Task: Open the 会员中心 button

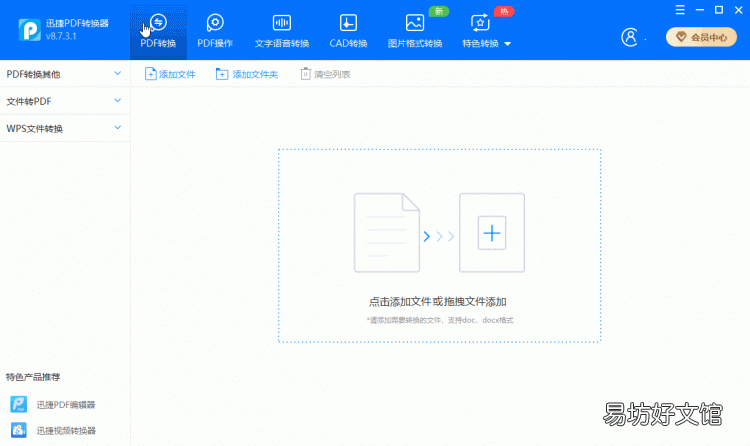Action: [701, 37]
